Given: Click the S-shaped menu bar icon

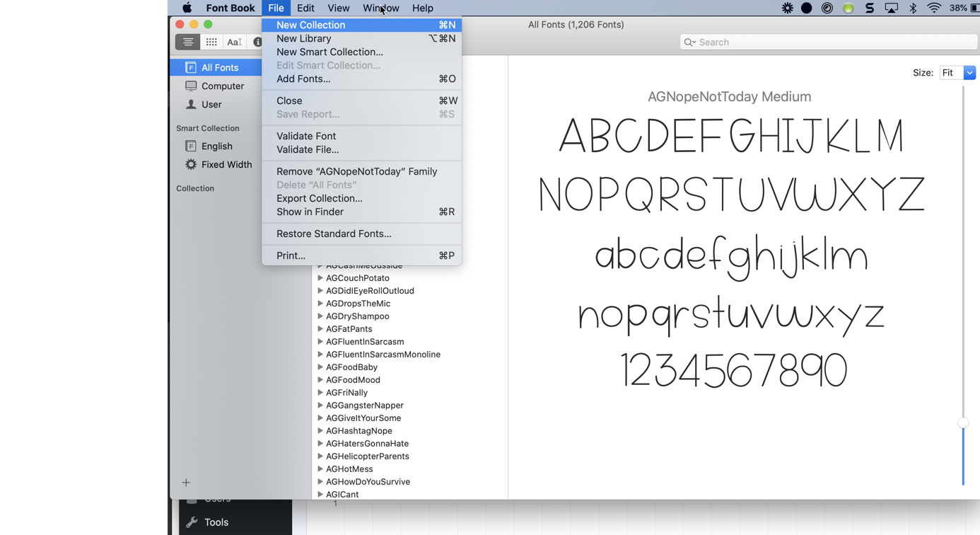Looking at the screenshot, I should click(x=870, y=8).
